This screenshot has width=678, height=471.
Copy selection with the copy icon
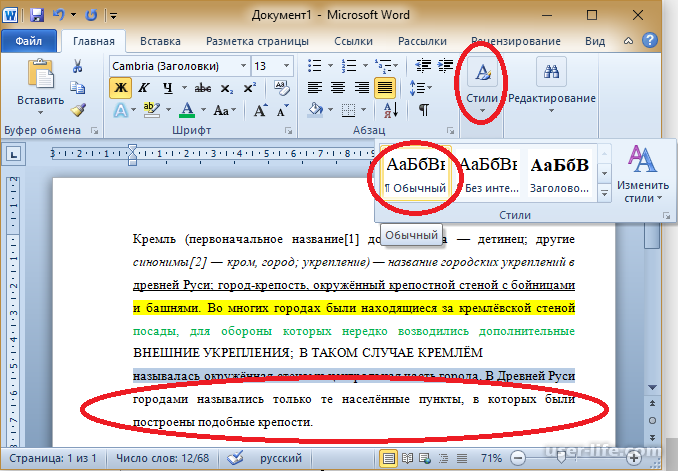coord(78,88)
